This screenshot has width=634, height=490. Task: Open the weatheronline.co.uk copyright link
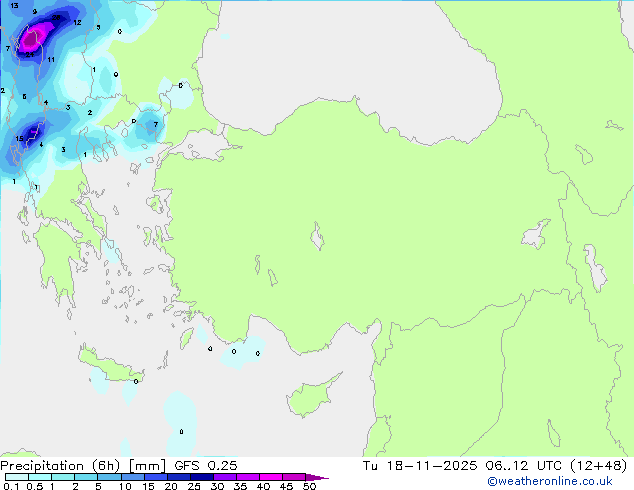coord(550,481)
